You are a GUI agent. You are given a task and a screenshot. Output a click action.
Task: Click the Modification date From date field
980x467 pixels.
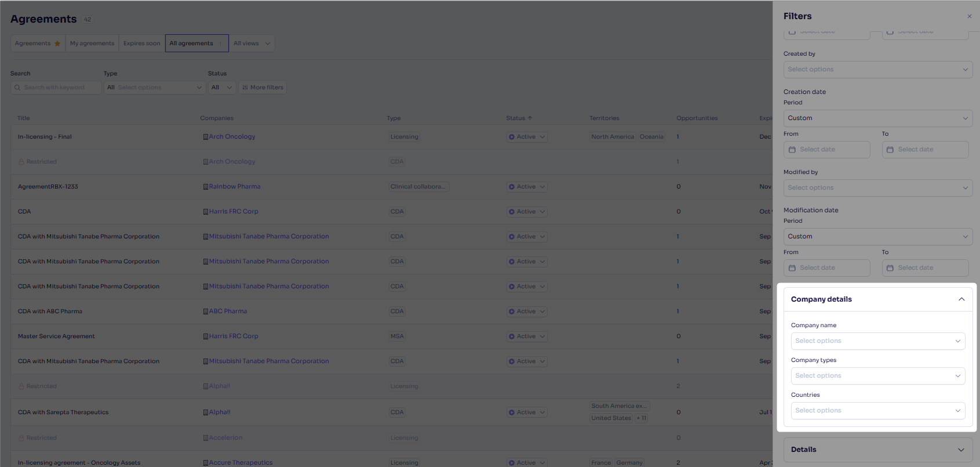pyautogui.click(x=827, y=268)
